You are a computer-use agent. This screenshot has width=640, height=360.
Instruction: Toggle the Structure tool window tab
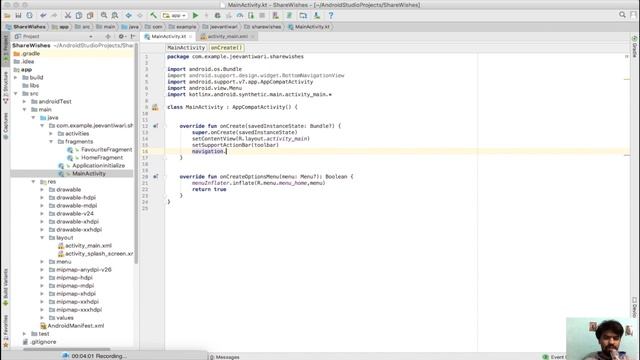[x=5, y=87]
